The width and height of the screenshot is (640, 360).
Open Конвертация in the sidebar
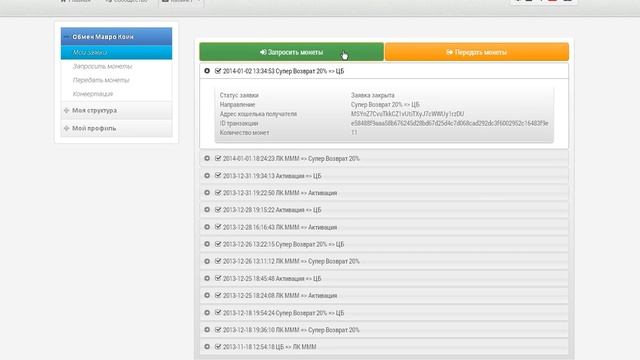93,94
